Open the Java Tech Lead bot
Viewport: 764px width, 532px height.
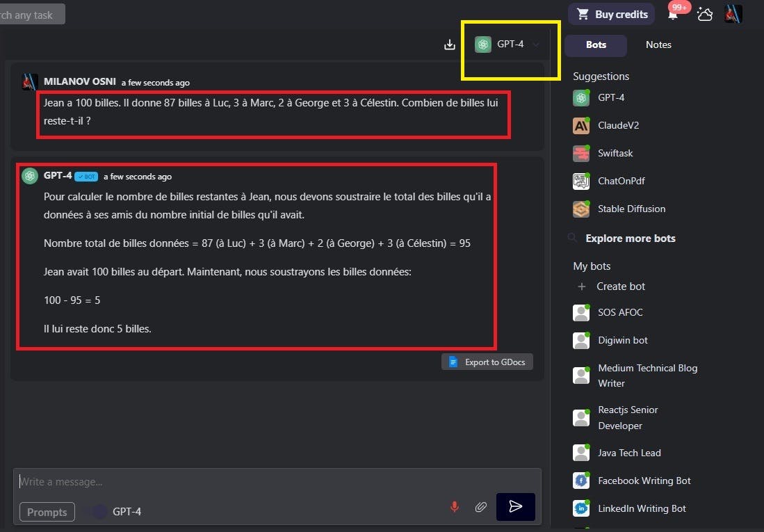click(617, 453)
